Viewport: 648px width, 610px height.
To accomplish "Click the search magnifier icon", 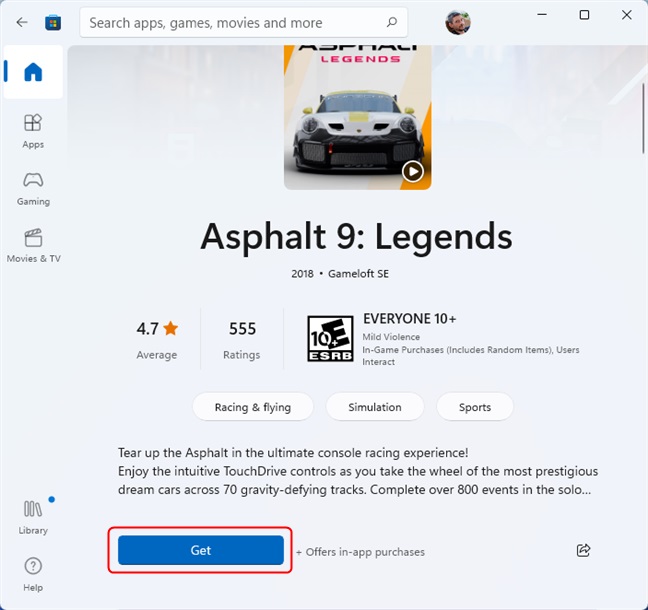I will click(x=391, y=22).
